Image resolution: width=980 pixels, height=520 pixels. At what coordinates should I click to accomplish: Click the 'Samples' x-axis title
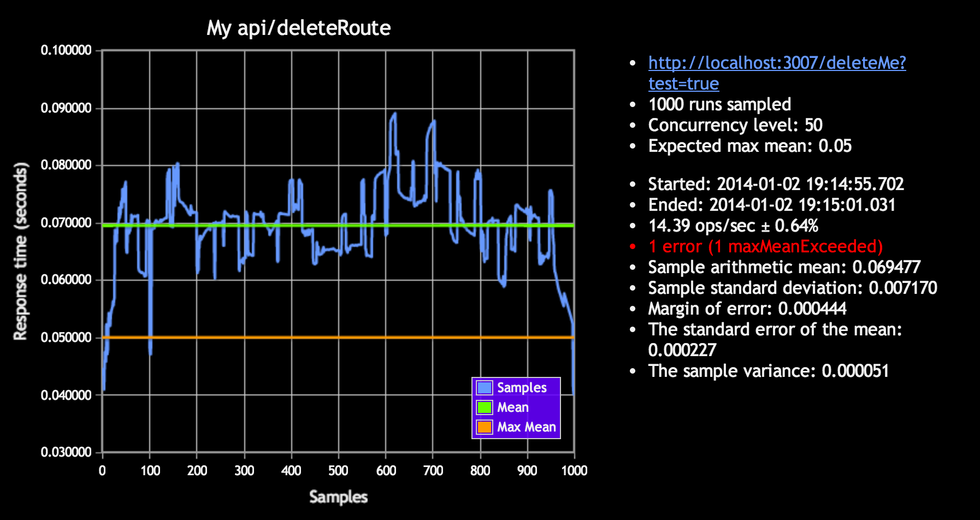(338, 497)
